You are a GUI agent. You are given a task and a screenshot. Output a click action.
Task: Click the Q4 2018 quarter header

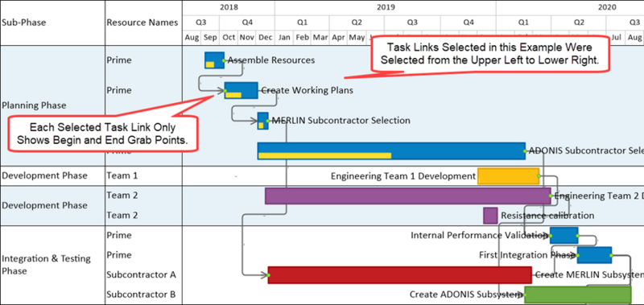click(247, 23)
